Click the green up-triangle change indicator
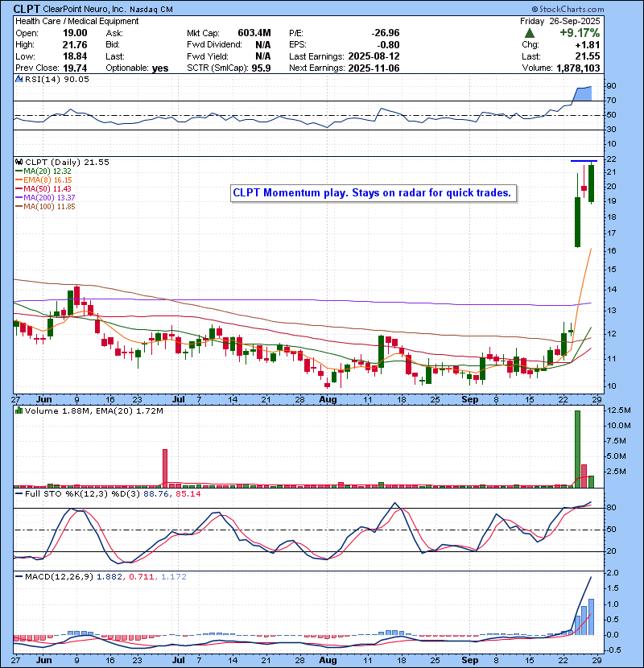The height and width of the screenshot is (668, 644). tap(530, 33)
